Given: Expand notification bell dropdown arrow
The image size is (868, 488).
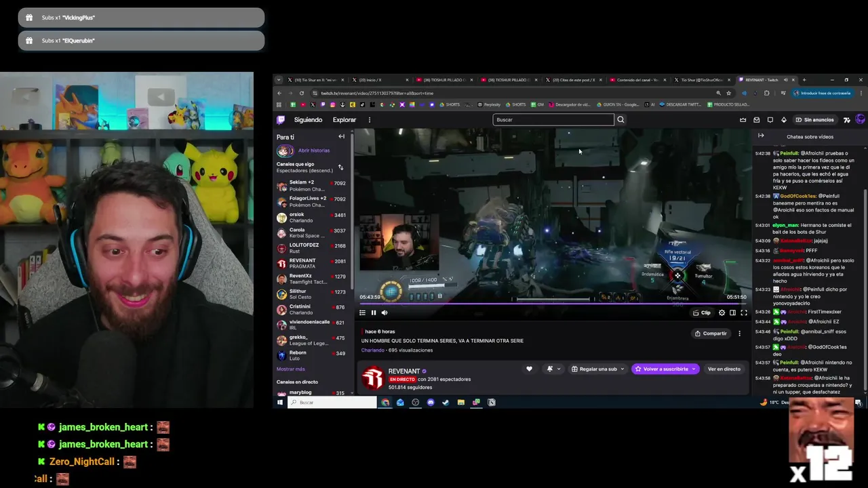Looking at the screenshot, I should (x=559, y=369).
